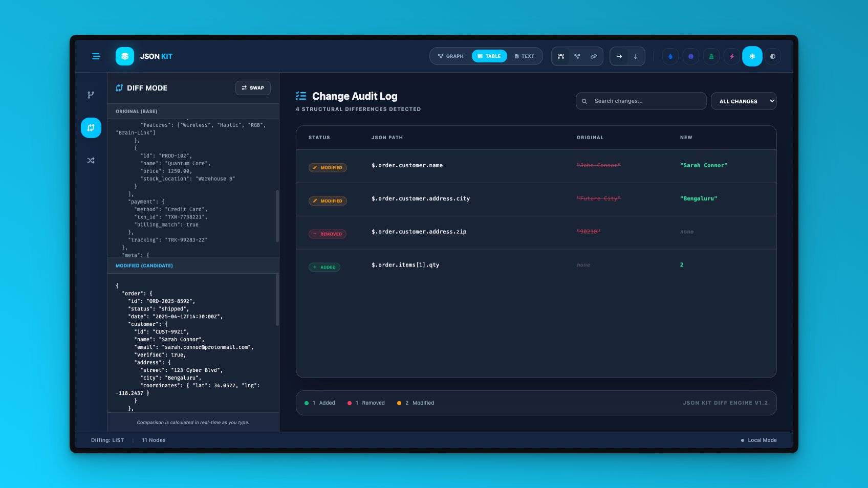Click the Modified (Candidate) section header

(x=193, y=265)
